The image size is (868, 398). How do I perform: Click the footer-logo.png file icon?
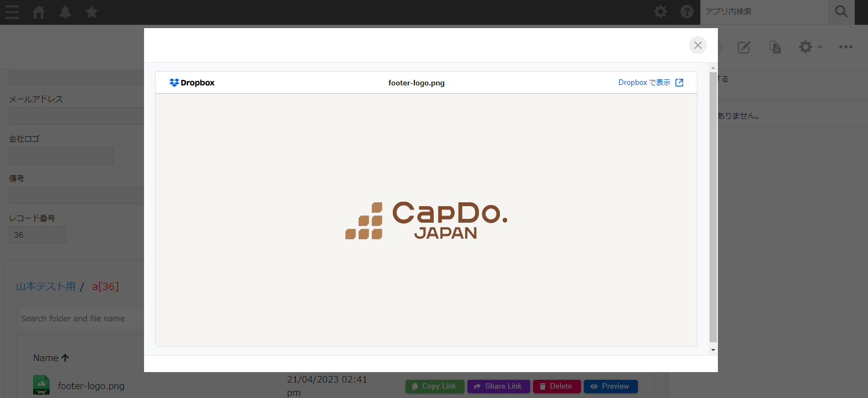pyautogui.click(x=41, y=385)
